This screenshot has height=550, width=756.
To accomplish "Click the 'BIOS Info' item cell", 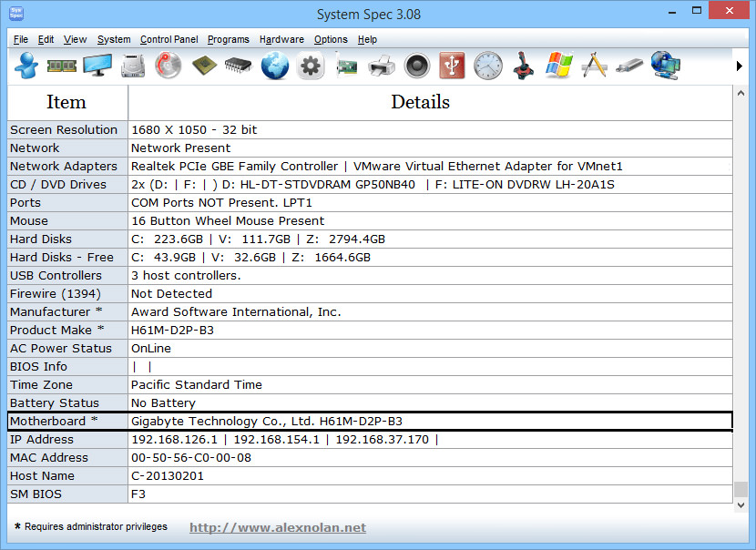I will 67,367.
